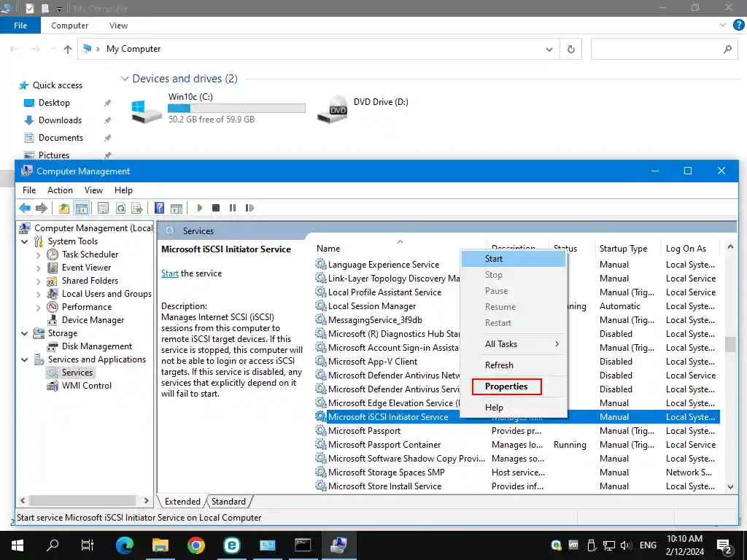Expand the Local Users and Groups node
This screenshot has width=747, height=560.
(39, 295)
